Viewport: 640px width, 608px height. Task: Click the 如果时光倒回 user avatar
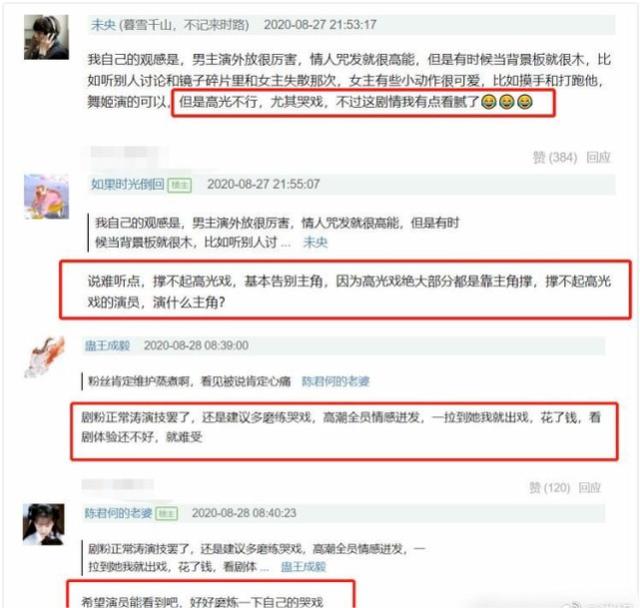tap(46, 197)
